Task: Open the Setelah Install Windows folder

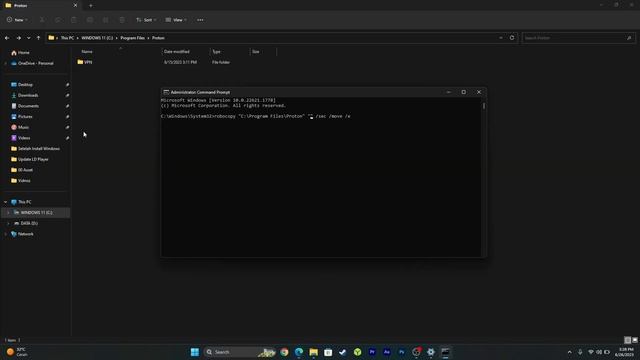Action: click(x=39, y=149)
